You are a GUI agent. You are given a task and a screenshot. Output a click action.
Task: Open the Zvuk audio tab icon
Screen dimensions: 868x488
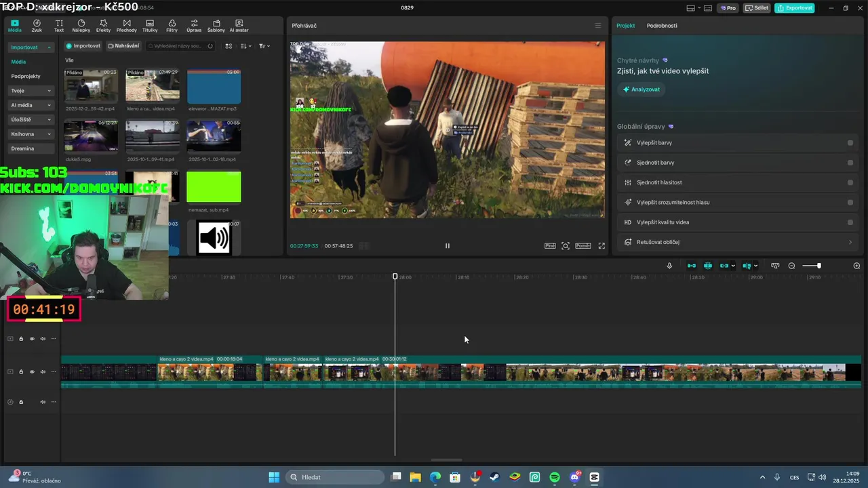[37, 26]
